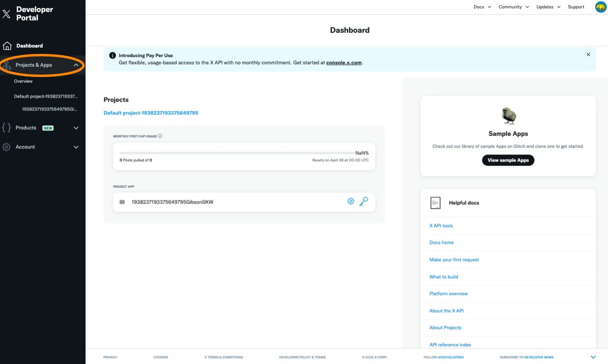608x364 pixels.
Task: Click the Products curly braces icon
Action: 6,128
